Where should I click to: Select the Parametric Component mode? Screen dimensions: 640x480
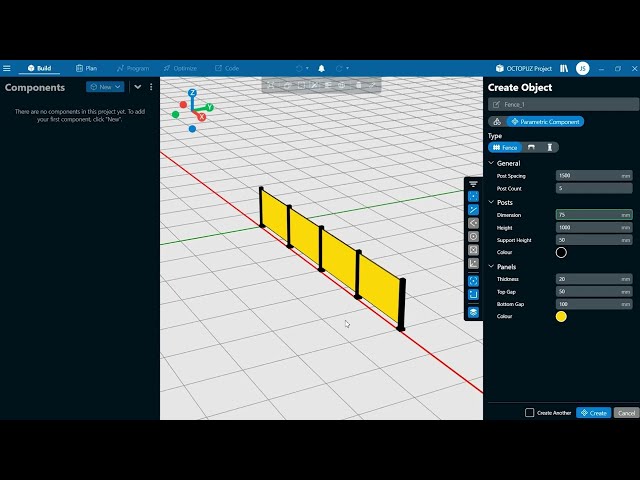pos(545,122)
